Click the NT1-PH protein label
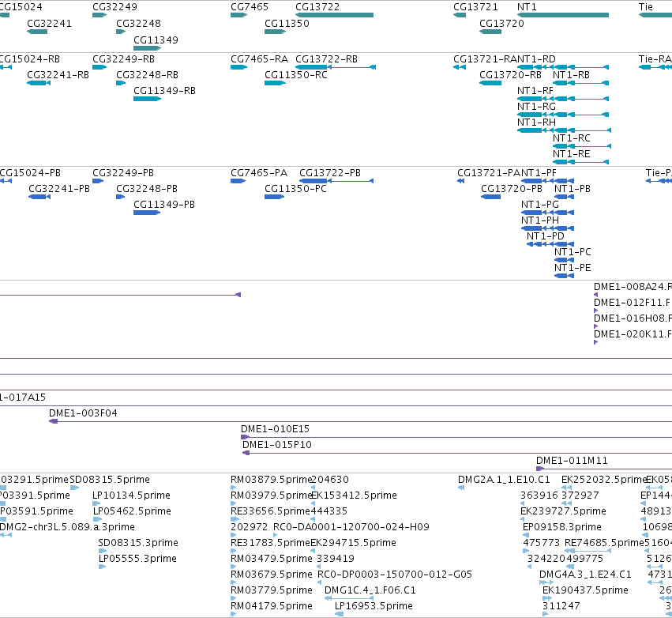The height and width of the screenshot is (618, 672). coord(540,220)
